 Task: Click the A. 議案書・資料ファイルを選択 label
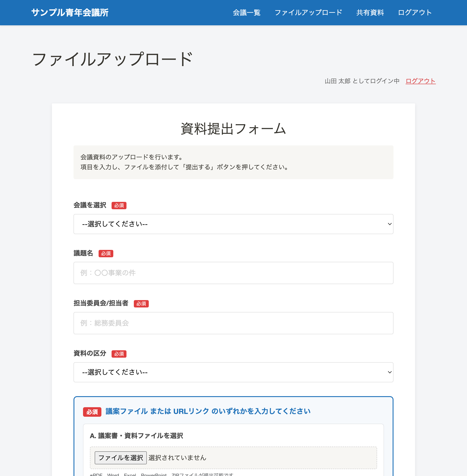tap(136, 436)
